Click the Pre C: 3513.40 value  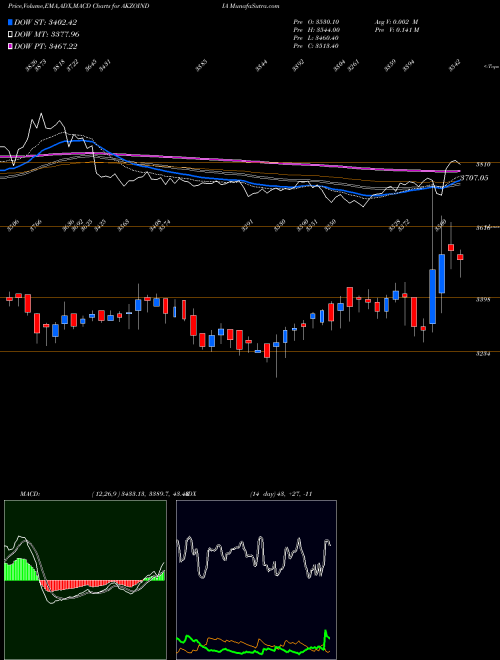click(x=316, y=46)
